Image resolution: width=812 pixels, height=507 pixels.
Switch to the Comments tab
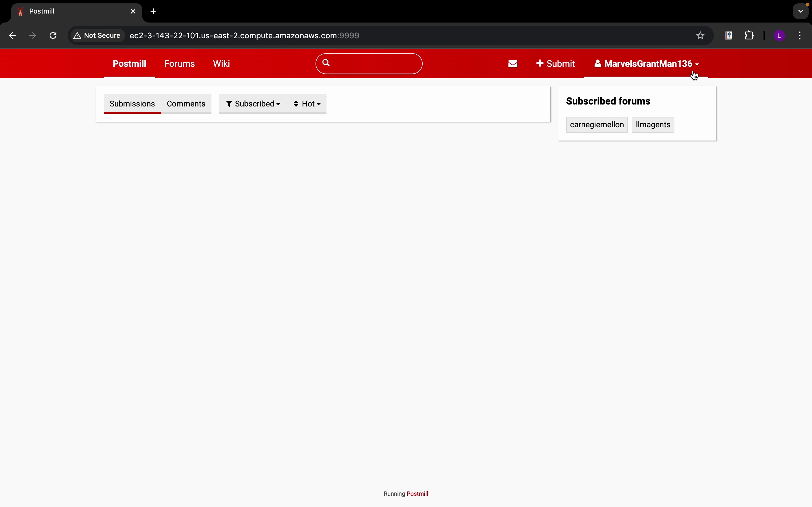(x=186, y=104)
